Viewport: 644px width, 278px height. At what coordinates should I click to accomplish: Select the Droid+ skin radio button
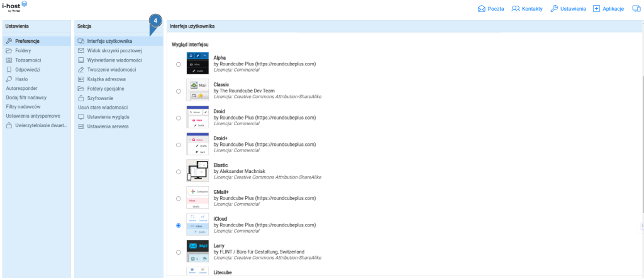(178, 145)
